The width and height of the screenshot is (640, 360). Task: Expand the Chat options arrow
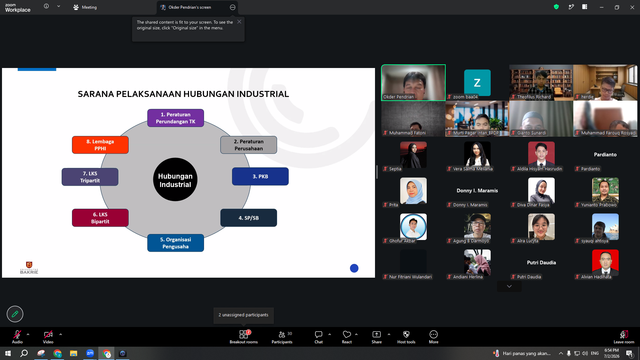pos(329,334)
